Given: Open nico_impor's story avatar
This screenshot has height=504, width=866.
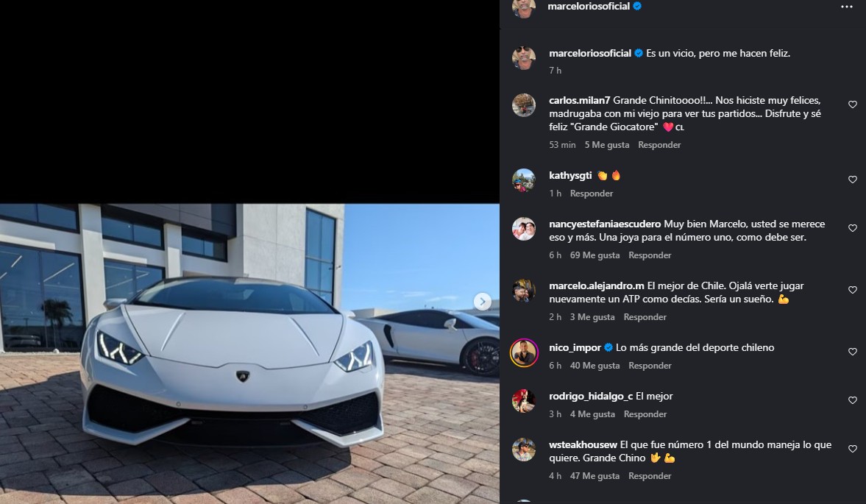Looking at the screenshot, I should click(x=524, y=352).
